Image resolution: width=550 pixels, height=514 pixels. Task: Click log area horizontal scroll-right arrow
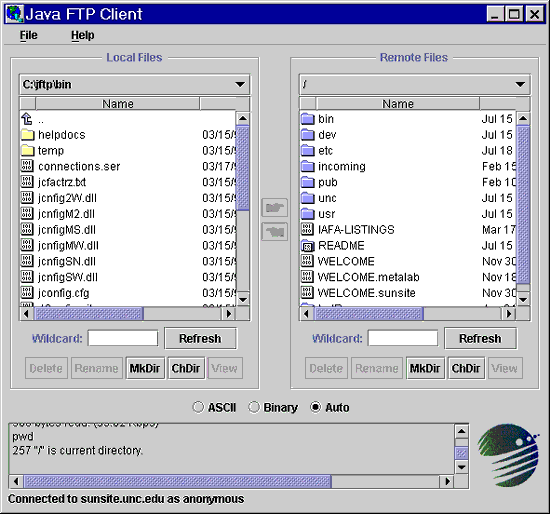[447, 481]
